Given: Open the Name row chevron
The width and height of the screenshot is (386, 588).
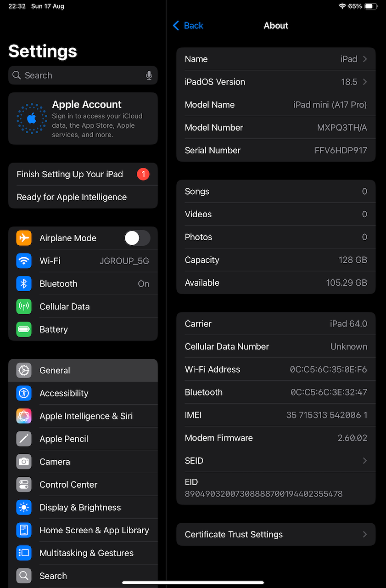Looking at the screenshot, I should (x=365, y=59).
